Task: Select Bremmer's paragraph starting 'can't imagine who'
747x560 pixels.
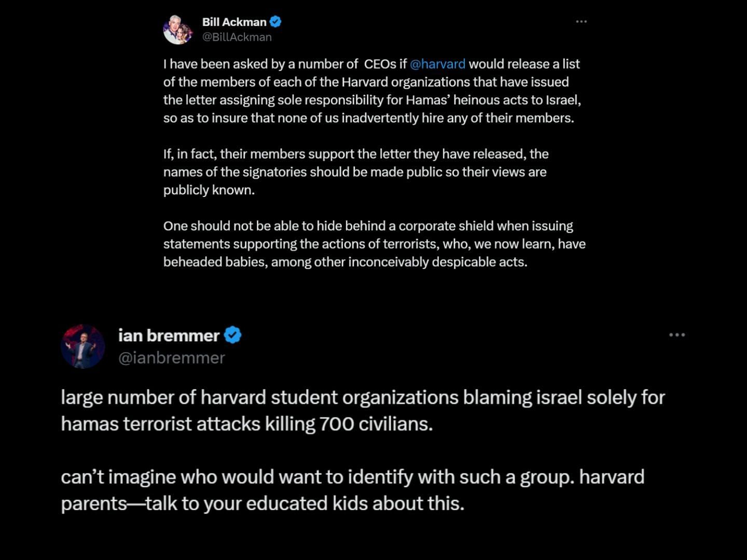Action: coord(353,490)
